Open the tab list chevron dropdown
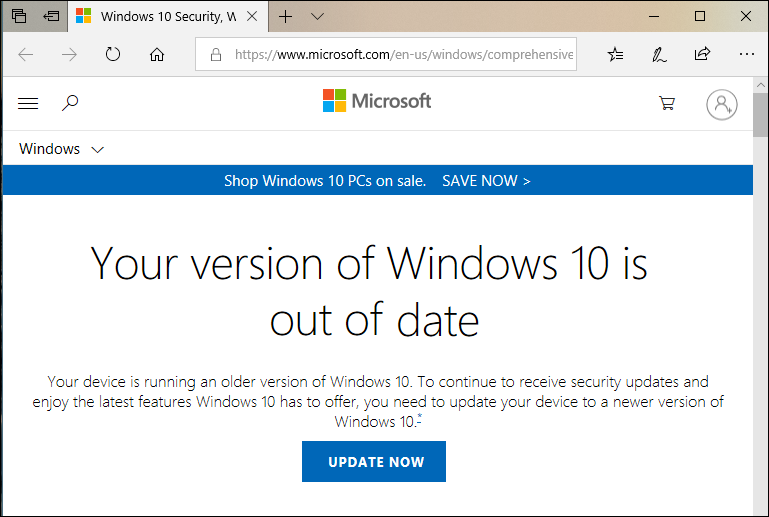 coord(318,17)
